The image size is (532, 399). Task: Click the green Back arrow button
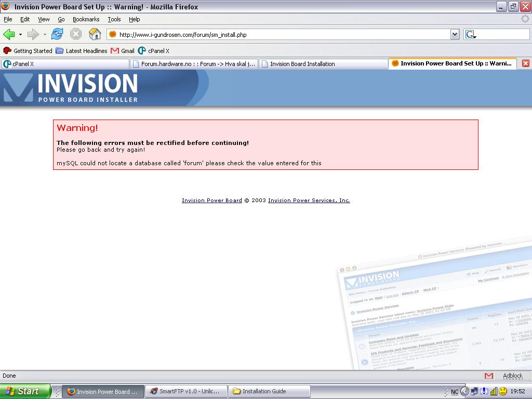click(x=9, y=34)
